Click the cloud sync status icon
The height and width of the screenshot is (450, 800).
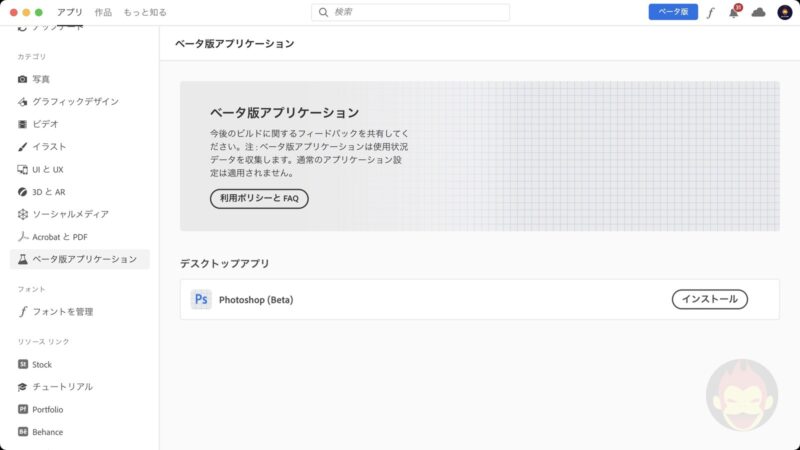click(x=758, y=12)
